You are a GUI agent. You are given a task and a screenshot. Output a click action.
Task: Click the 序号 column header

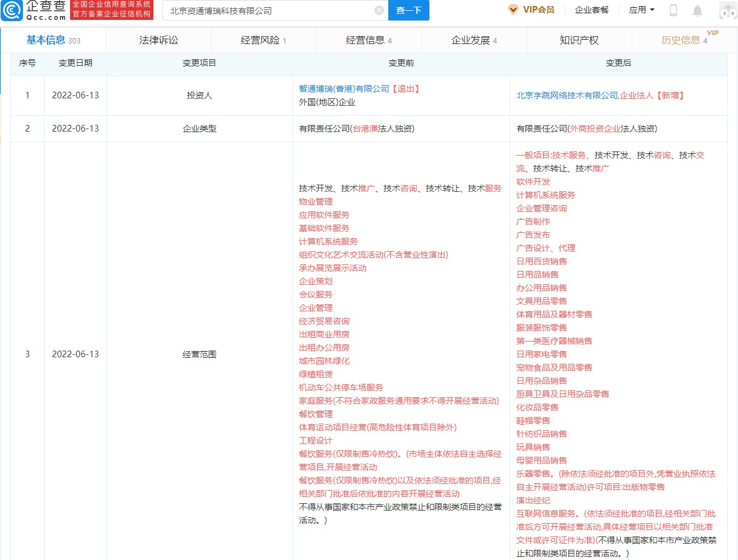(x=27, y=63)
